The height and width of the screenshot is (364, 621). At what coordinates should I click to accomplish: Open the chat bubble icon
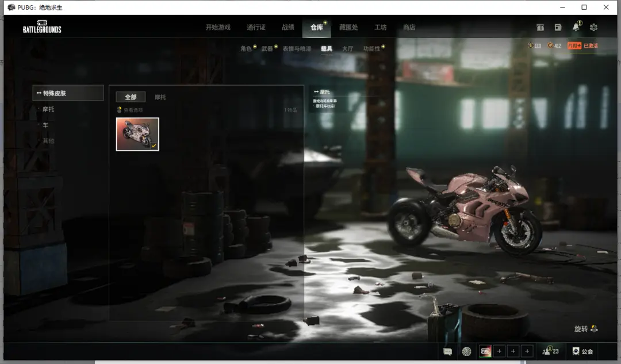[447, 351]
